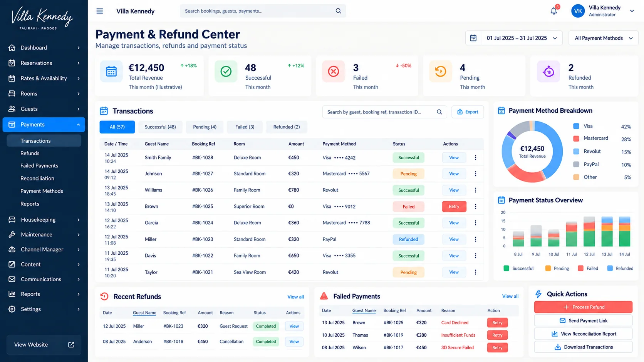The height and width of the screenshot is (362, 644).
Task: Click the transactions search magnifier icon
Action: point(439,112)
